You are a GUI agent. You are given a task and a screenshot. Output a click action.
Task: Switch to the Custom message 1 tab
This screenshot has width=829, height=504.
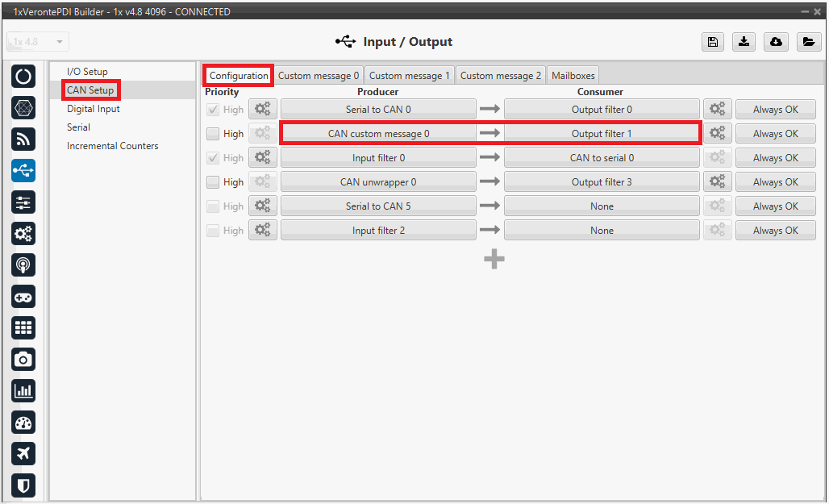pyautogui.click(x=410, y=76)
